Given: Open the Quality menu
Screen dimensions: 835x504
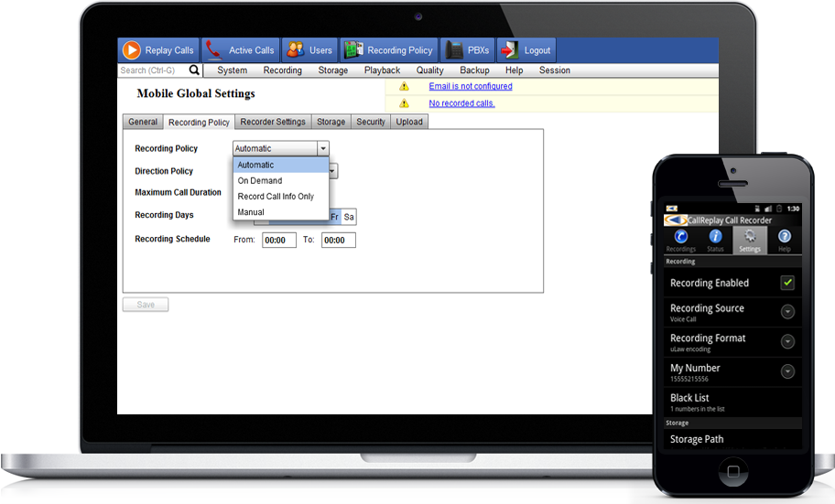Looking at the screenshot, I should click(x=429, y=70).
